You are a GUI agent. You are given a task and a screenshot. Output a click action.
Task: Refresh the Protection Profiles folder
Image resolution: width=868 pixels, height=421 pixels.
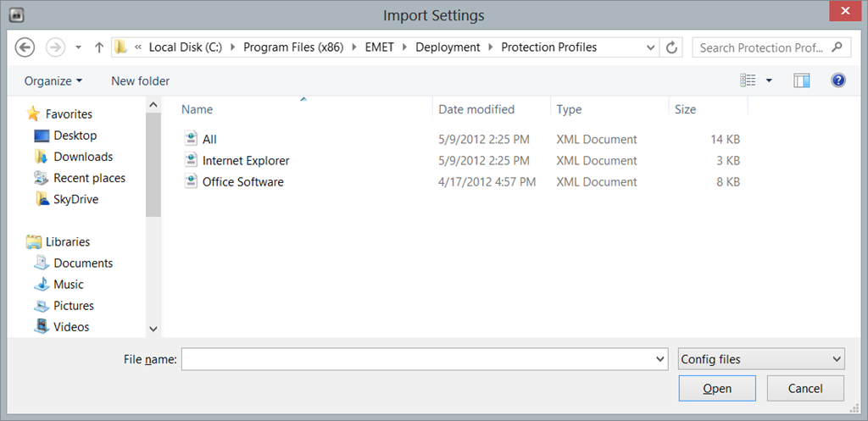(x=671, y=47)
